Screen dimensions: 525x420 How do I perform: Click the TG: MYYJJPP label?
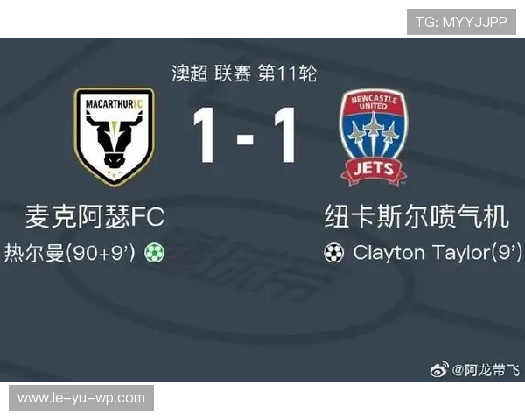click(461, 22)
